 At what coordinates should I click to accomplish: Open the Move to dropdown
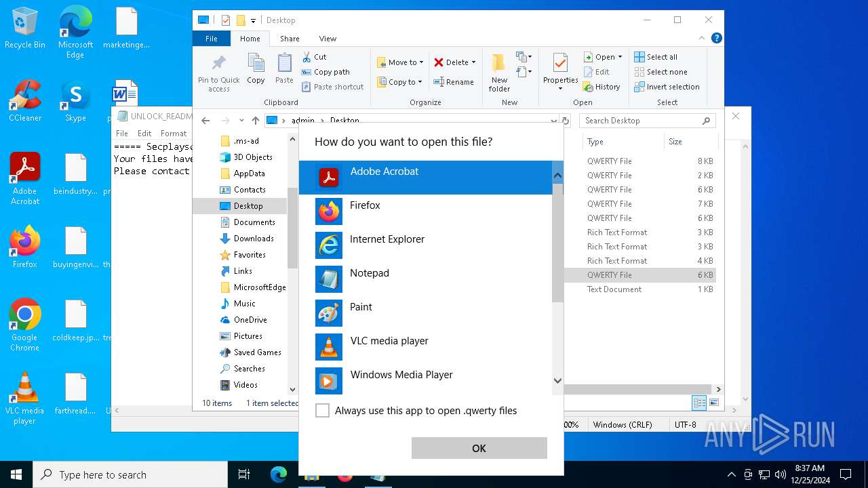401,62
